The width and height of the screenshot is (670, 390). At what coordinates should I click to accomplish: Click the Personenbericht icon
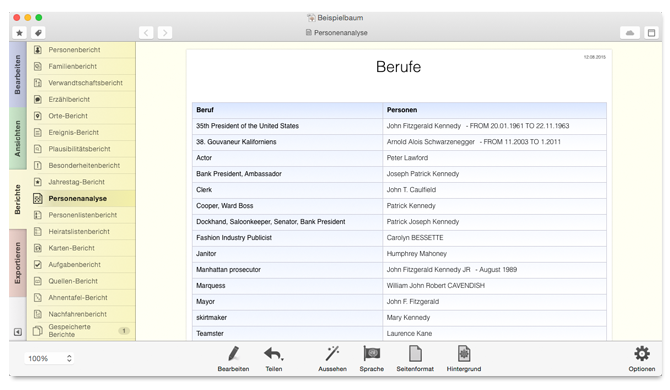38,50
